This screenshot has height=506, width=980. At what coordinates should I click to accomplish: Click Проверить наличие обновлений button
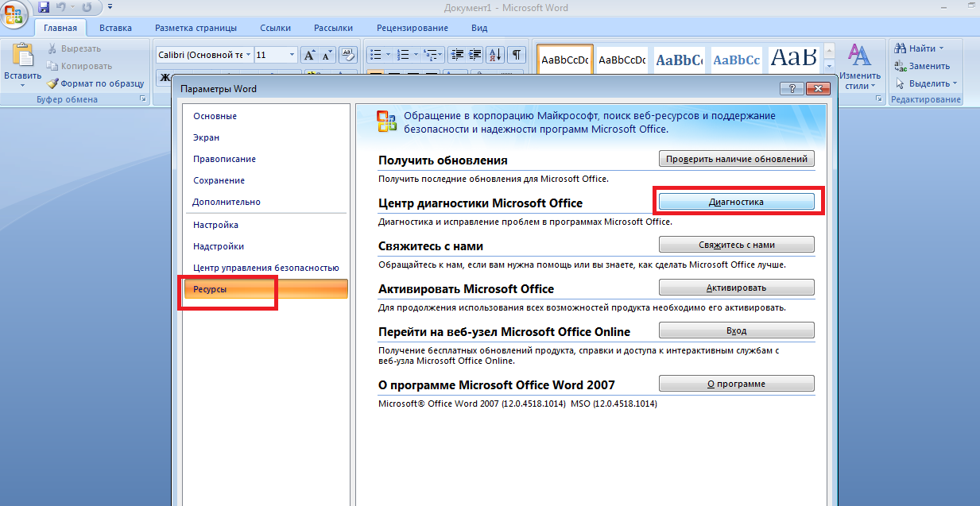[x=737, y=159]
